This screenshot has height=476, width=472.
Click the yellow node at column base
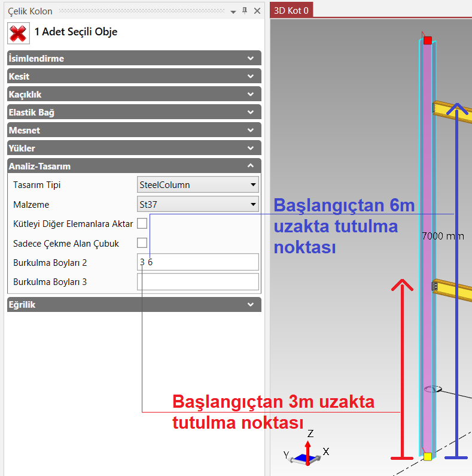pyautogui.click(x=427, y=457)
